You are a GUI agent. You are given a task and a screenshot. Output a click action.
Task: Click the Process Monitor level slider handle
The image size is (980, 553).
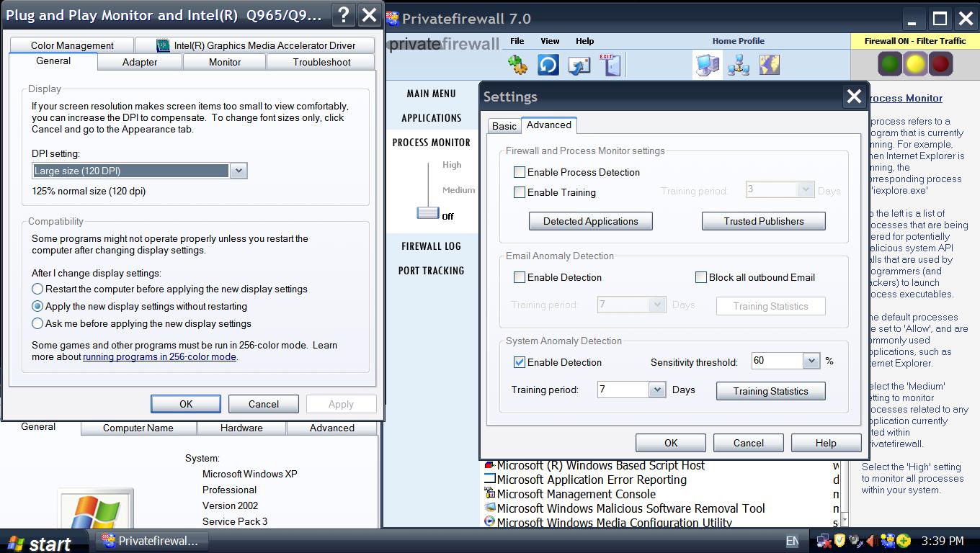[x=428, y=212]
